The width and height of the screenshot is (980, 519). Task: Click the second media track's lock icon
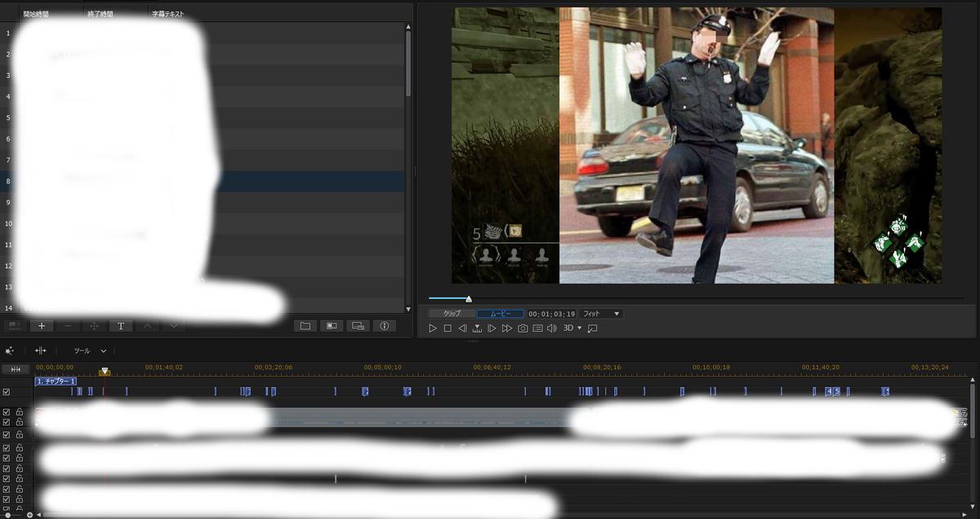19,423
